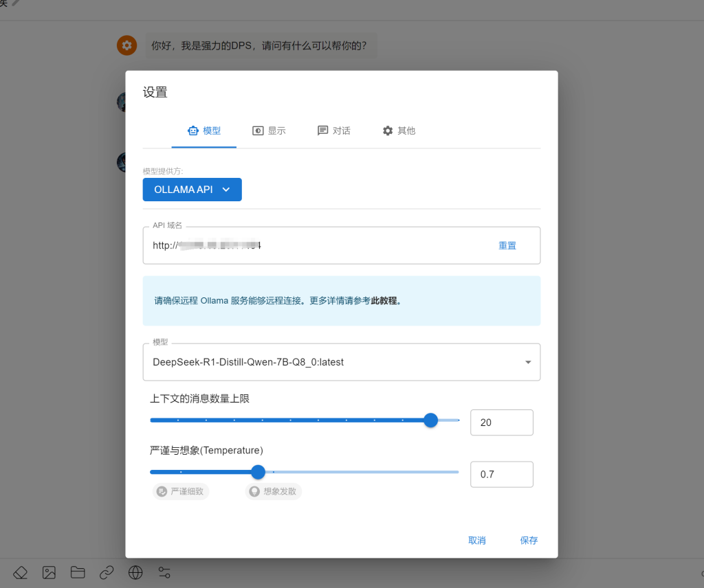
Task: Click the link chain icon
Action: pyautogui.click(x=107, y=572)
